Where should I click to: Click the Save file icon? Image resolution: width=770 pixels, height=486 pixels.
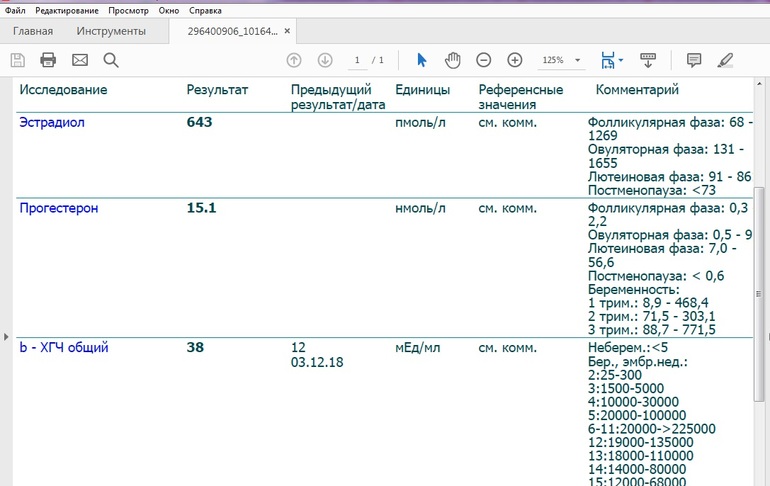coord(18,60)
